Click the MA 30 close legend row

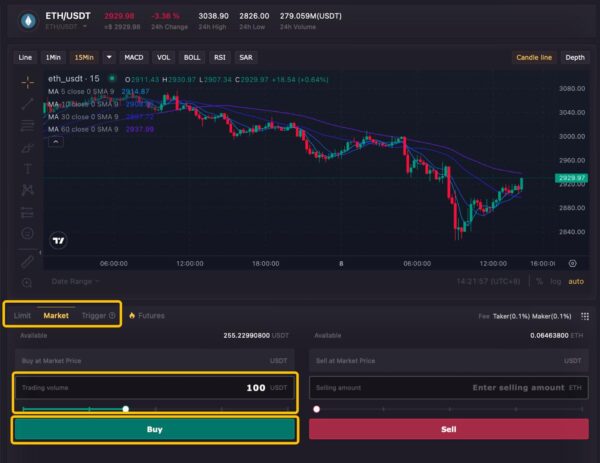[101, 117]
